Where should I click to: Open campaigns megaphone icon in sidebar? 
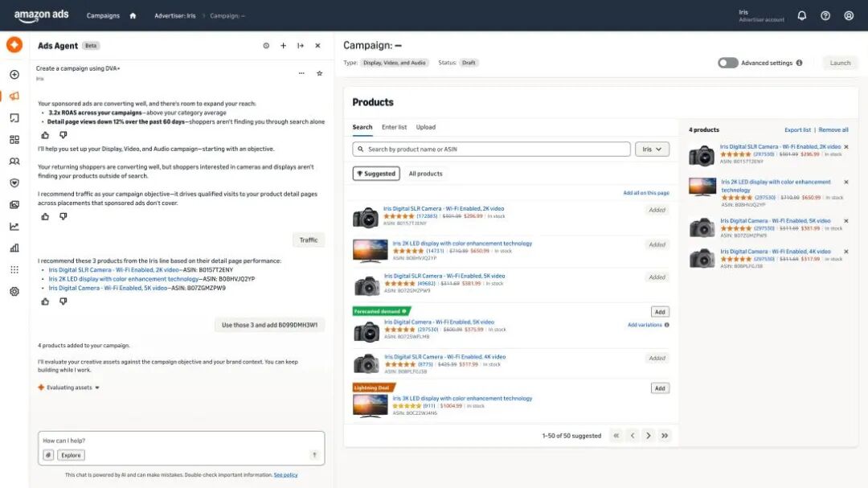(x=14, y=96)
